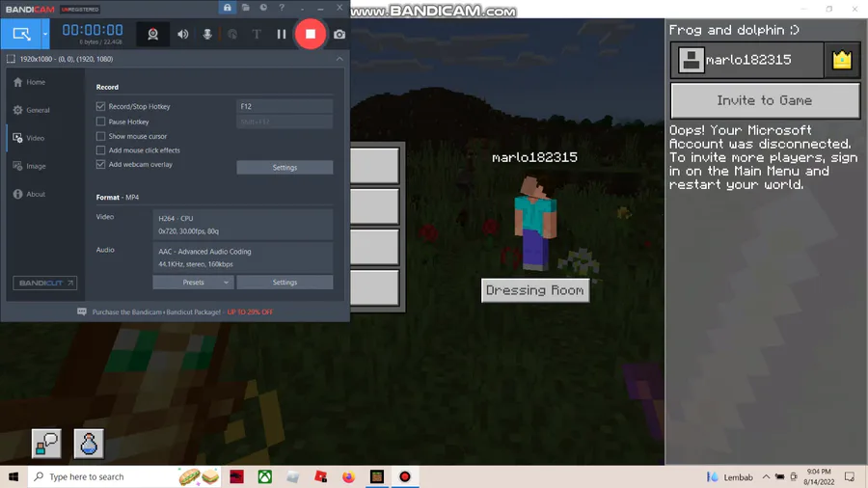Enable Add mouse click effects checkbox
This screenshot has height=488, width=868.
[100, 149]
